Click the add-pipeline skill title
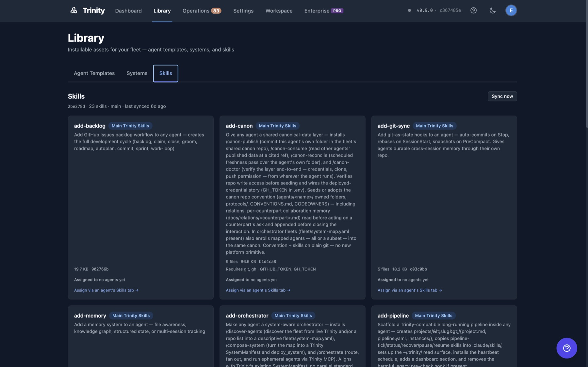Image resolution: width=588 pixels, height=367 pixels. coord(393,316)
